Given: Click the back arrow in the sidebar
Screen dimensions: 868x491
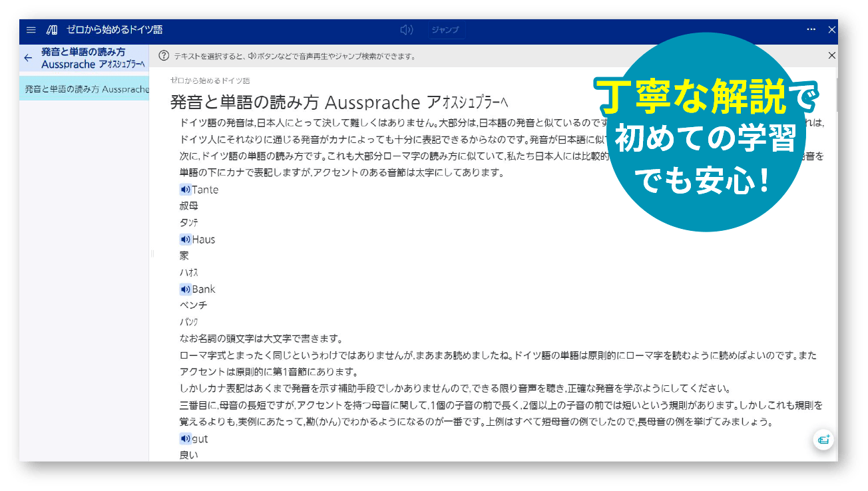Looking at the screenshot, I should click(x=27, y=59).
